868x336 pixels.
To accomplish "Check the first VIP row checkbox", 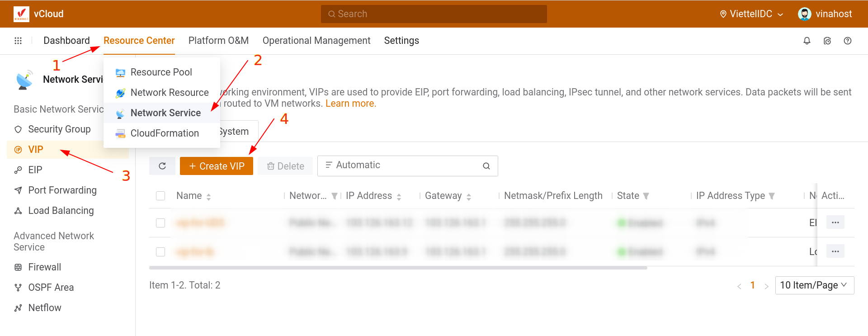I will [160, 223].
